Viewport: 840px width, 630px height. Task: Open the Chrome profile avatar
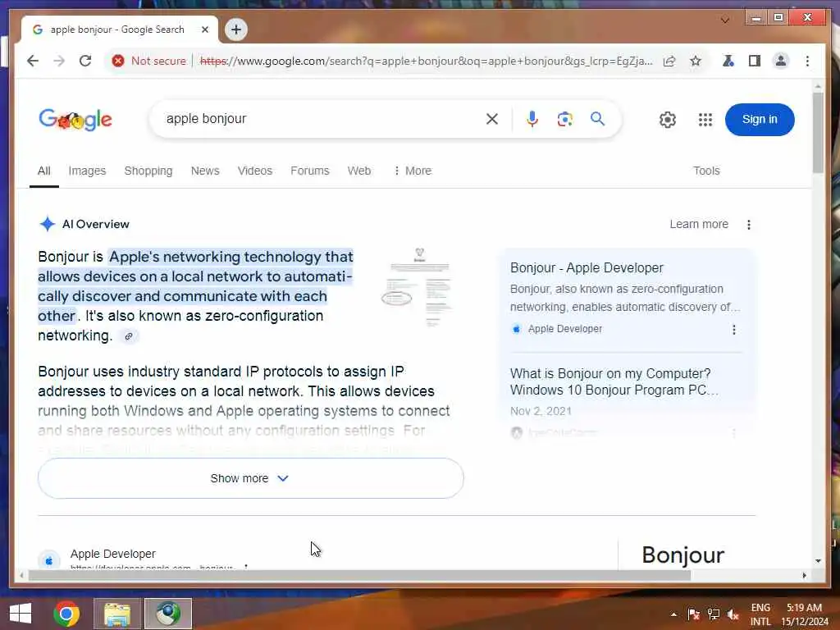(x=781, y=61)
